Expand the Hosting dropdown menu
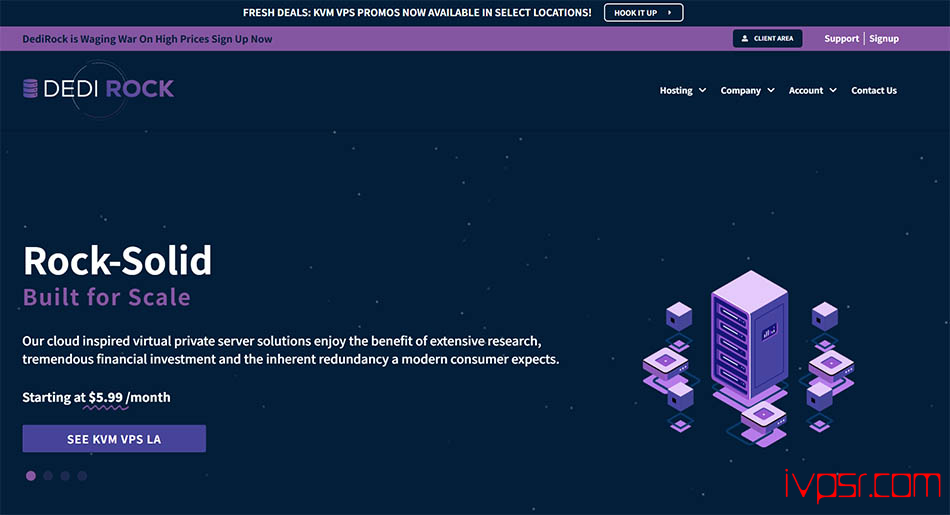This screenshot has width=950, height=515. coord(682,90)
